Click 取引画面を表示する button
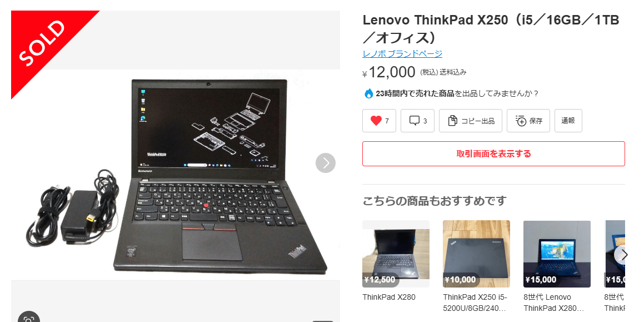The image size is (644, 322). (x=493, y=154)
